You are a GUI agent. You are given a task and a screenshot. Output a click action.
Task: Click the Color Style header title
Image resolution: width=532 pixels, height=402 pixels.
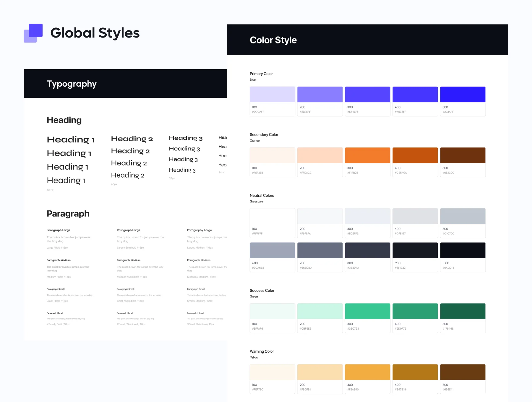coord(273,40)
